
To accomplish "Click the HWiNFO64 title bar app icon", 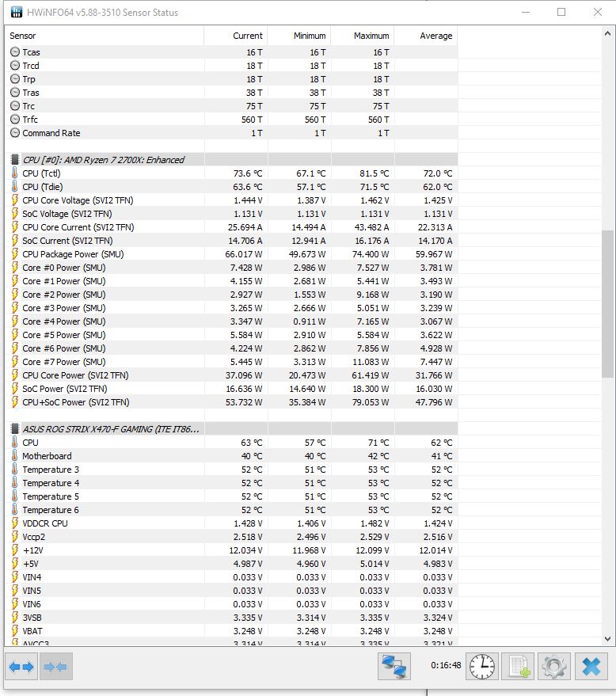I will [x=17, y=12].
